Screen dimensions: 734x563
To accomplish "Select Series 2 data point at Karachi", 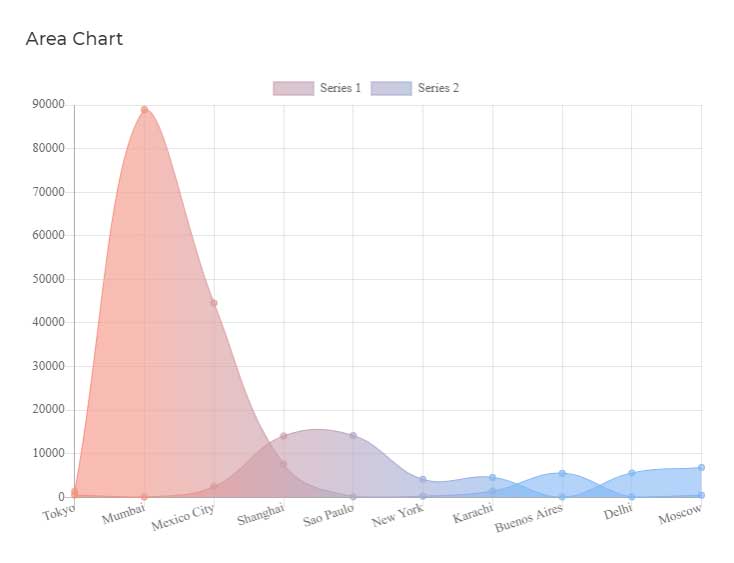I will 492,477.
